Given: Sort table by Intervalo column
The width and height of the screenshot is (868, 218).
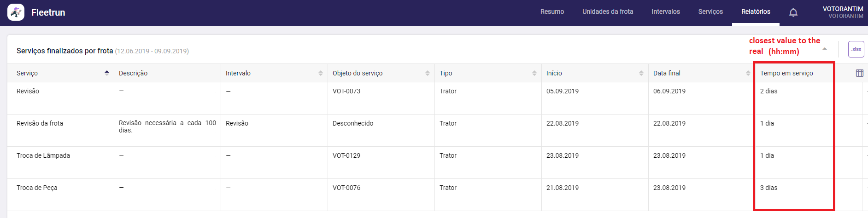Looking at the screenshot, I should coord(320,73).
